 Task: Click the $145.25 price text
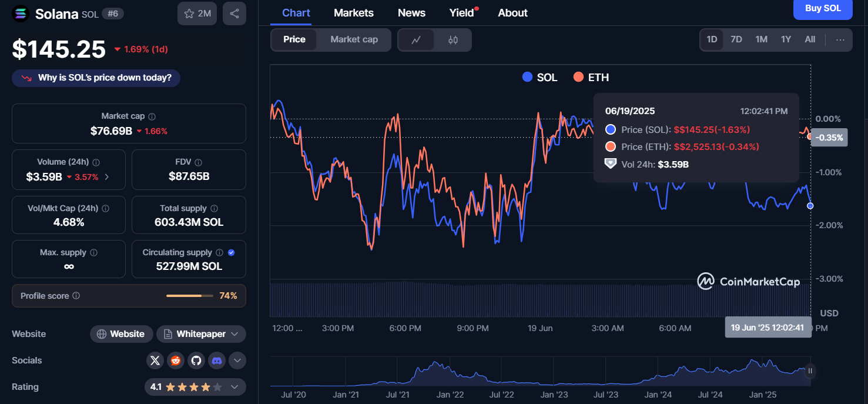pyautogui.click(x=59, y=49)
